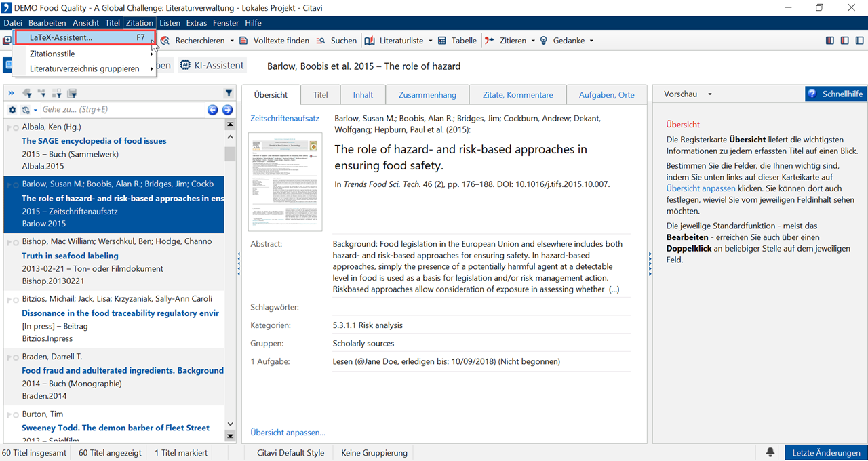Expand the Vorschau dropdown
Screen dimensions: 868x461
[x=709, y=94]
